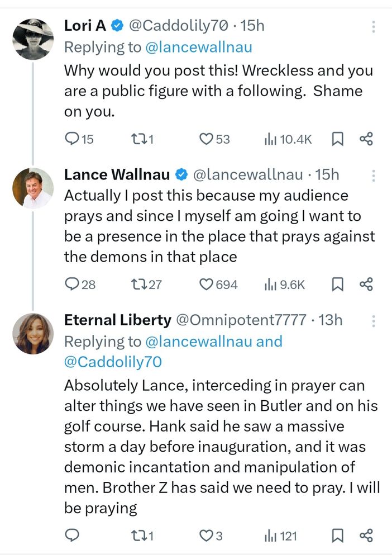392x559 pixels.
Task: Open Eternal Liberty's profile avatar
Action: coord(33,334)
